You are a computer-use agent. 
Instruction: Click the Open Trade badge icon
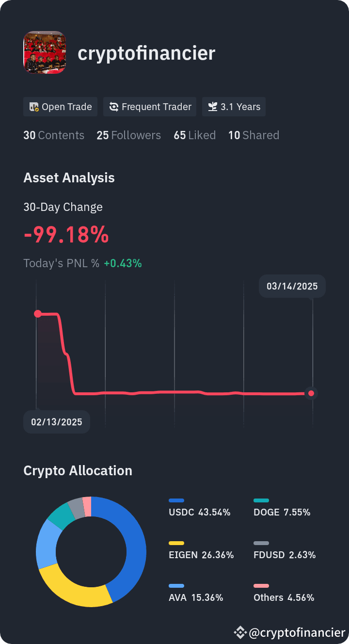click(x=34, y=107)
